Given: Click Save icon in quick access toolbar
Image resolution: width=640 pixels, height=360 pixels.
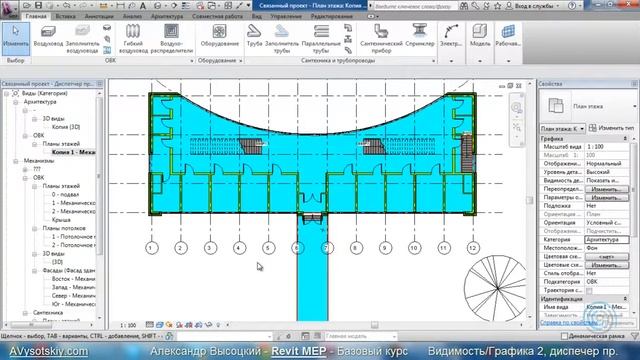Looking at the screenshot, I should pos(38,6).
